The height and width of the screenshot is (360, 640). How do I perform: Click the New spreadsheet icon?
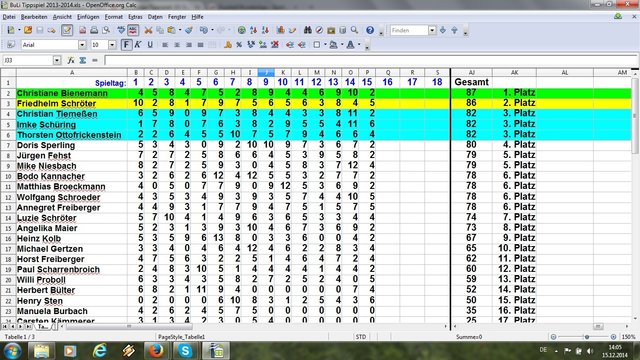[x=11, y=30]
